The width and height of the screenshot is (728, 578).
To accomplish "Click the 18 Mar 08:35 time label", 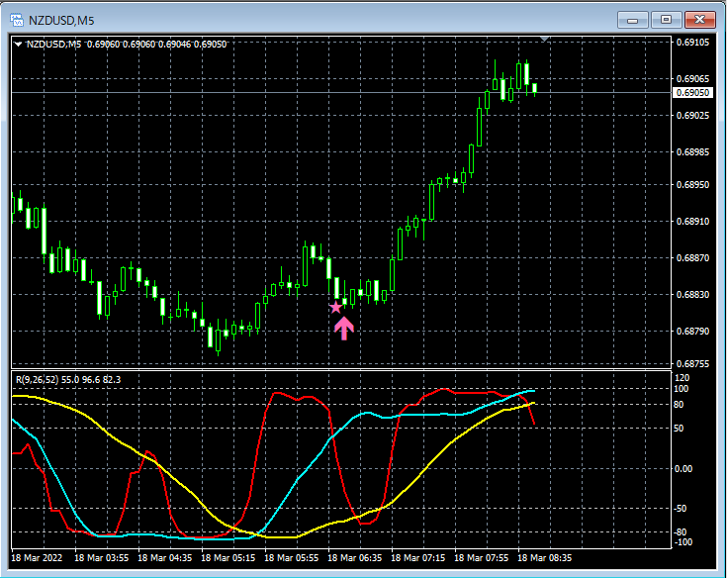I will [x=545, y=557].
